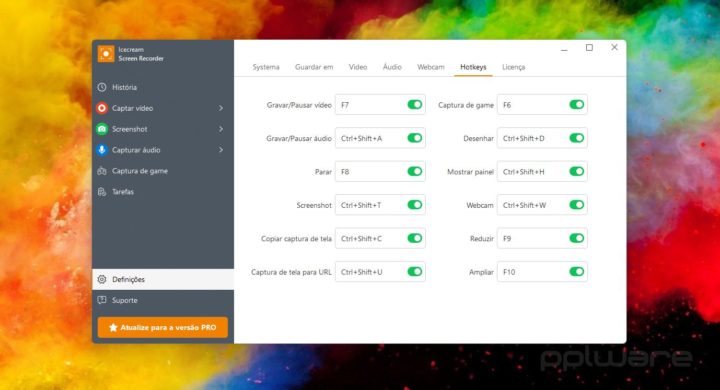
Task: Disable the Gravar/Pausar vídeo hotkey toggle
Action: click(x=415, y=105)
